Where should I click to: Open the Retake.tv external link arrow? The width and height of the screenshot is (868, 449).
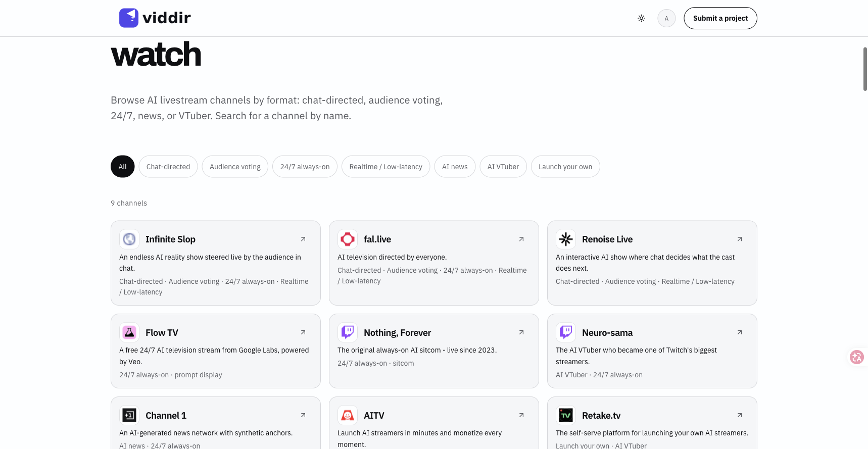coord(740,415)
